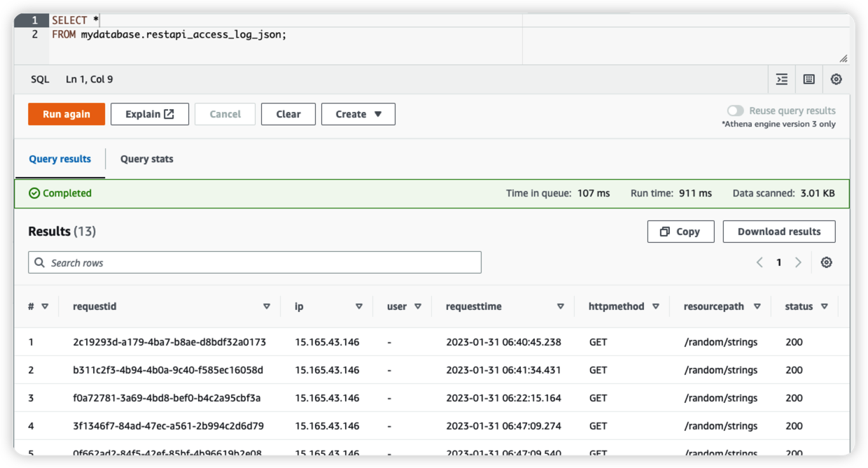Click the Results (13) heading
Viewport: 868px width, 468px height.
pos(62,232)
